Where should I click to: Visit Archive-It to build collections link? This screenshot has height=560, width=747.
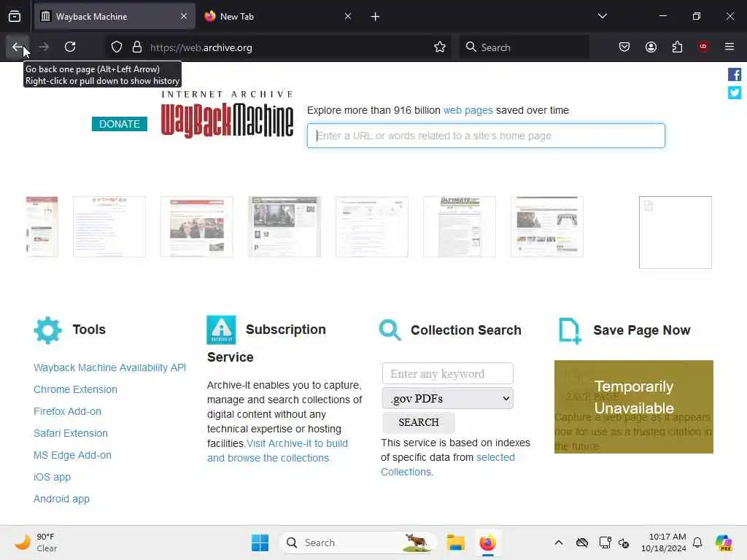click(x=278, y=451)
